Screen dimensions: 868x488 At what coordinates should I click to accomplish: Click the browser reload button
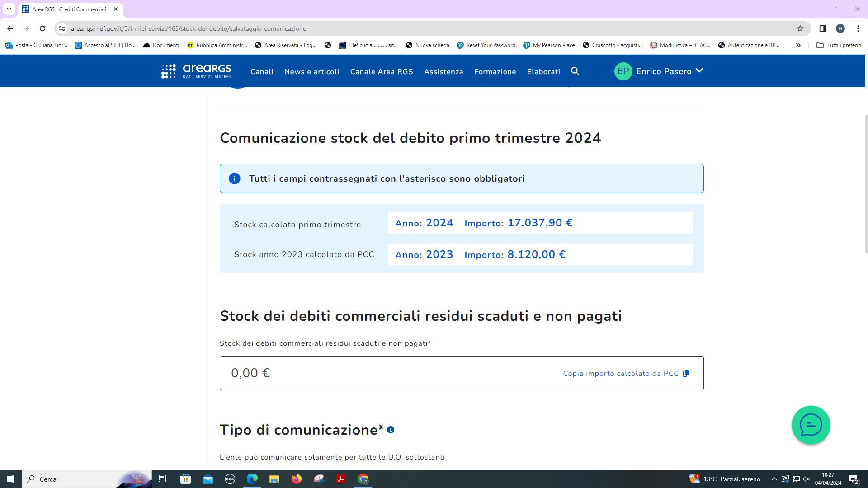point(42,28)
